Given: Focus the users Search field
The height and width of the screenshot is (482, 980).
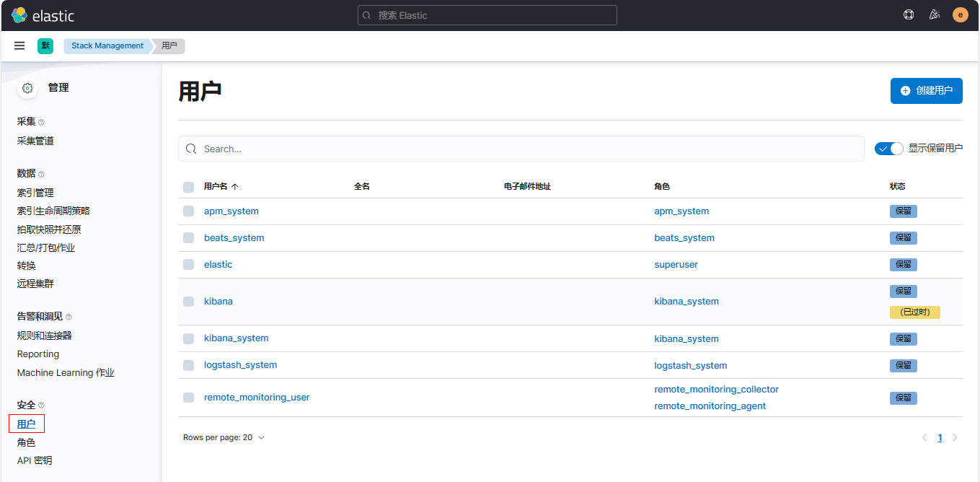Looking at the screenshot, I should pos(521,149).
